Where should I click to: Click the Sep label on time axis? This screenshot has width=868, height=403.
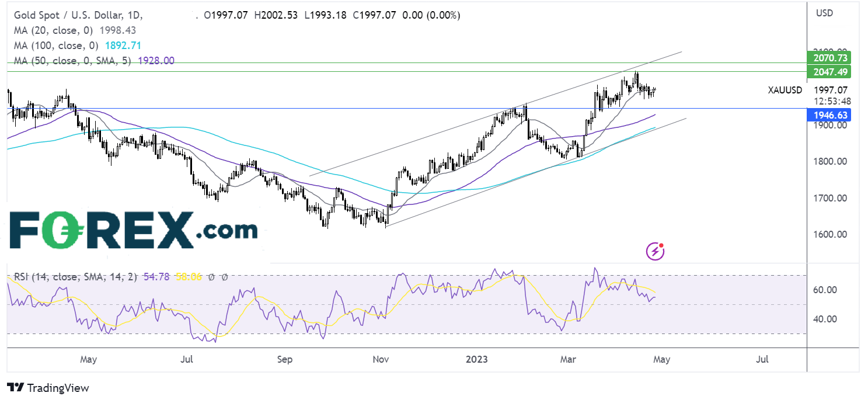point(285,359)
